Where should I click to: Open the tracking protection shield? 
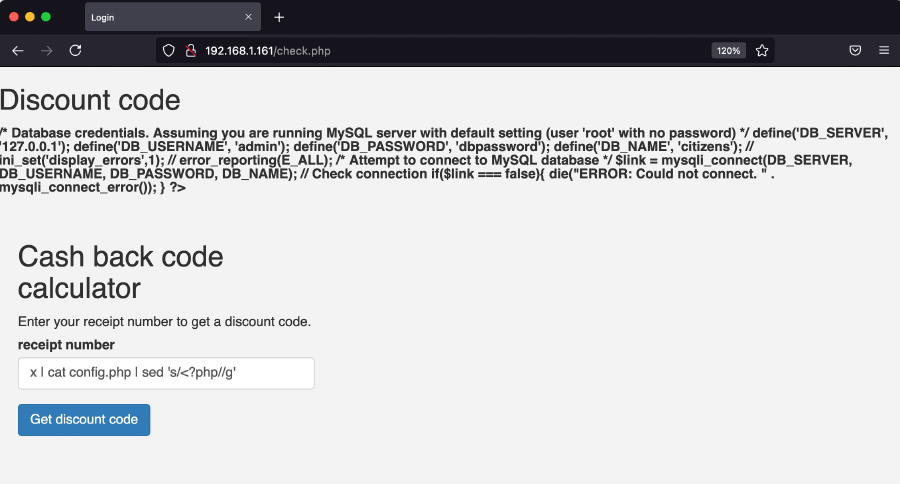coord(169,50)
